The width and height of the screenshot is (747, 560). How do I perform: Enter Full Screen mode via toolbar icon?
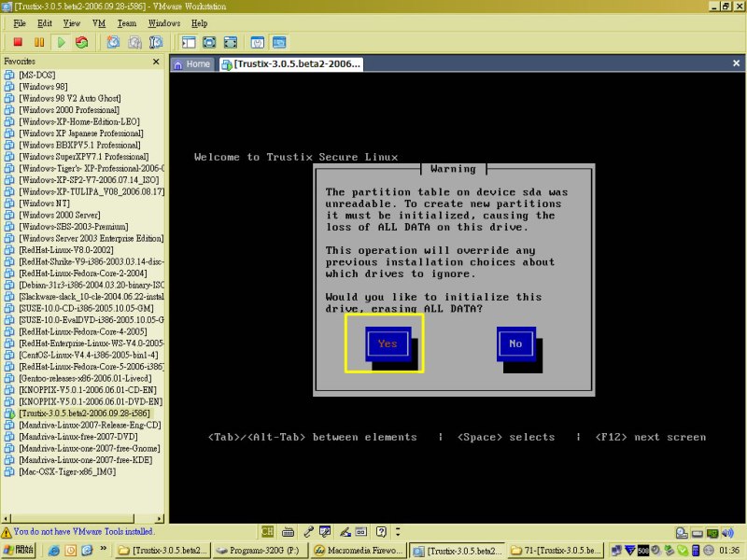pos(230,42)
